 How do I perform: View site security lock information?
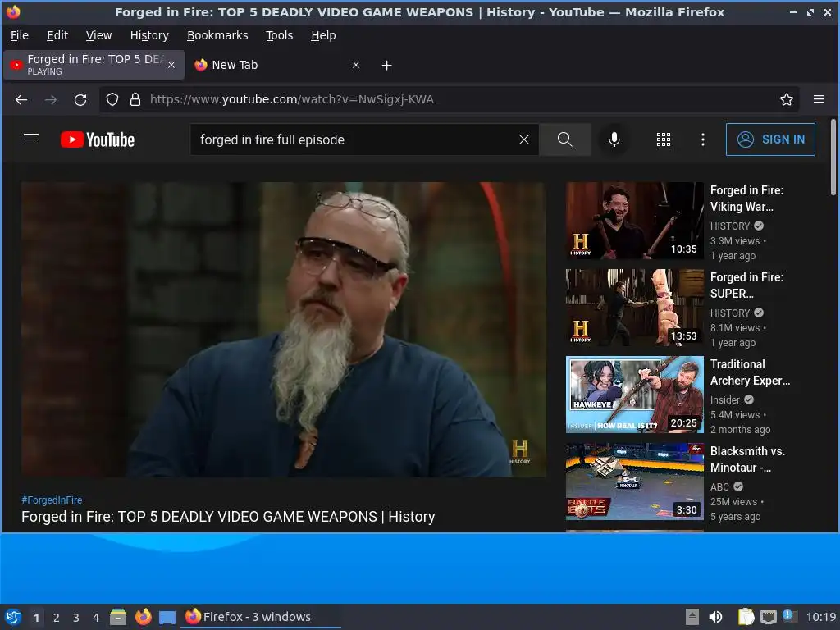click(135, 99)
